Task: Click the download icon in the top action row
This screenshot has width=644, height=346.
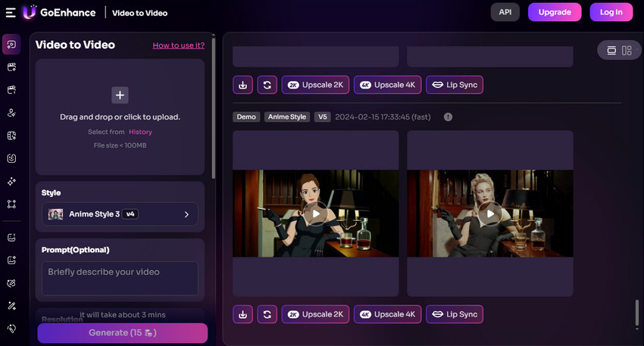Action: point(242,85)
